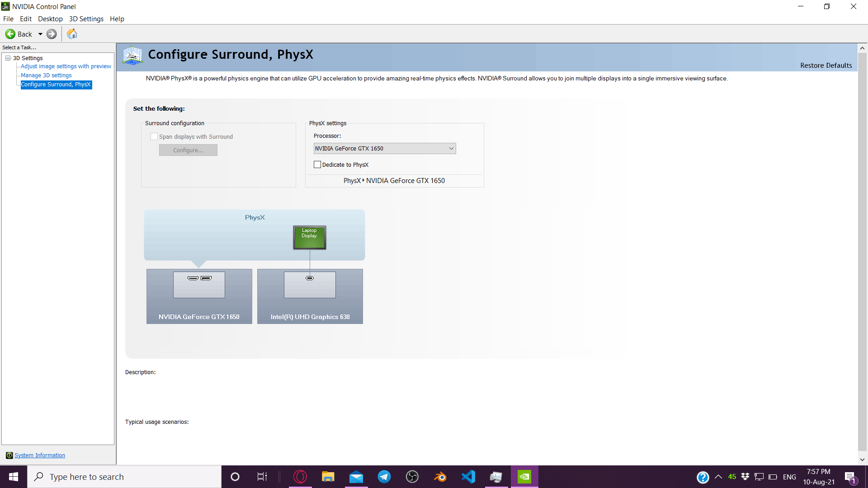Click the Configure button under Surround
This screenshot has width=868, height=488.
[188, 150]
